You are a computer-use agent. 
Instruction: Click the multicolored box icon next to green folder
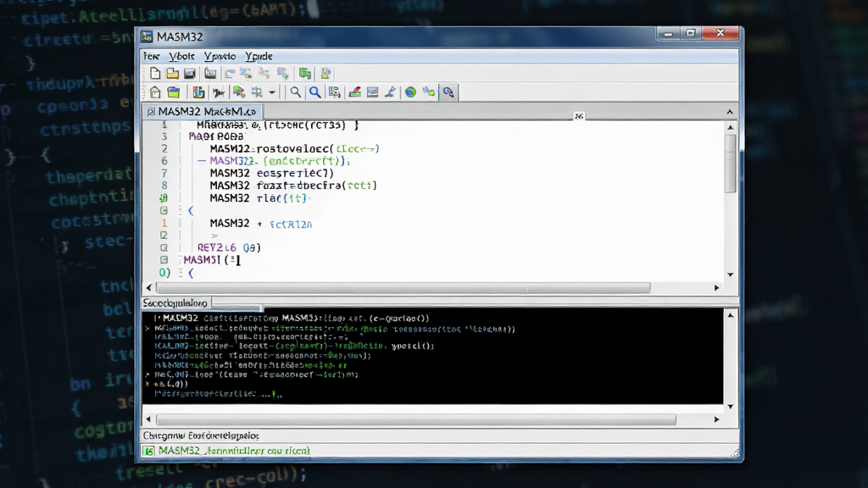click(x=198, y=92)
